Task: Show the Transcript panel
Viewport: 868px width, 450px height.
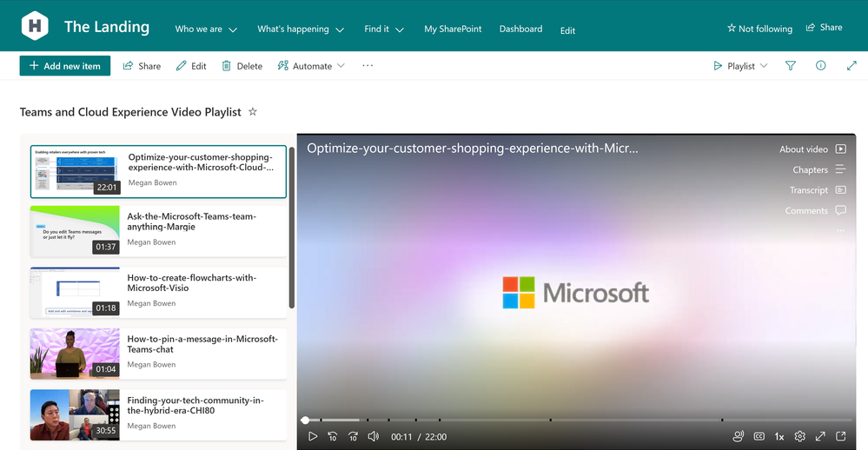Action: (x=818, y=190)
